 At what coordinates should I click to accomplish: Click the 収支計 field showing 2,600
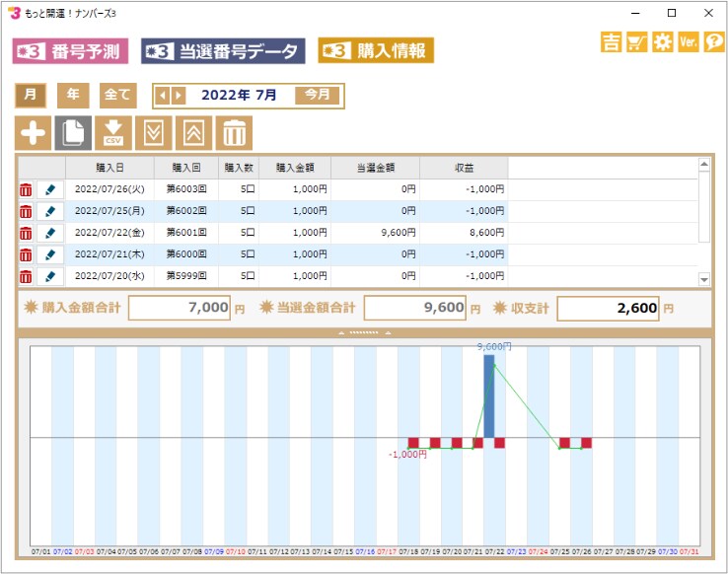pos(609,308)
